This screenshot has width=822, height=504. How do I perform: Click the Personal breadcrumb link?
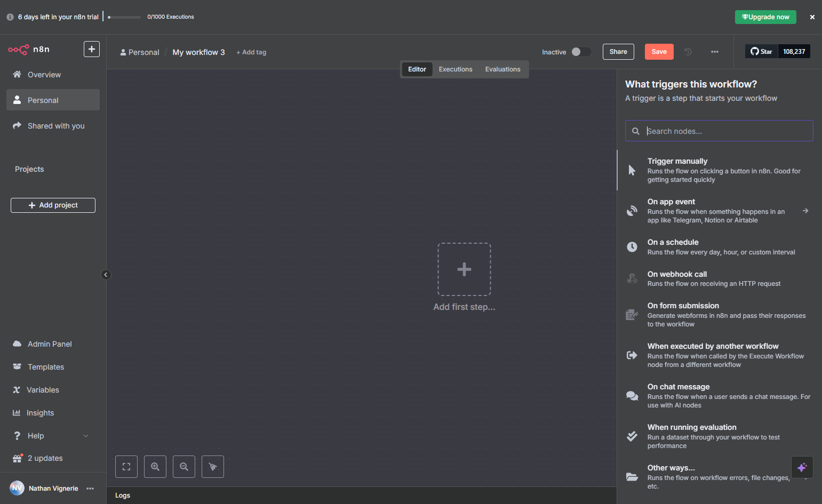point(140,52)
